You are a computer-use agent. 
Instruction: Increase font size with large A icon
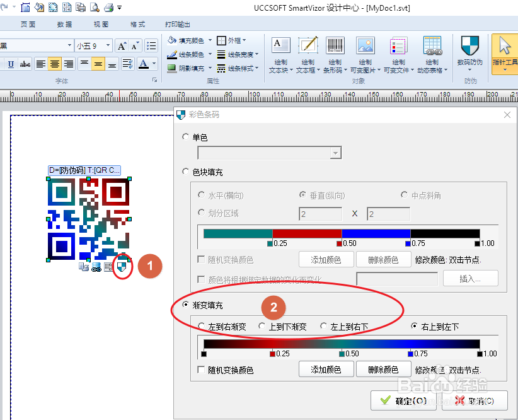[x=122, y=45]
